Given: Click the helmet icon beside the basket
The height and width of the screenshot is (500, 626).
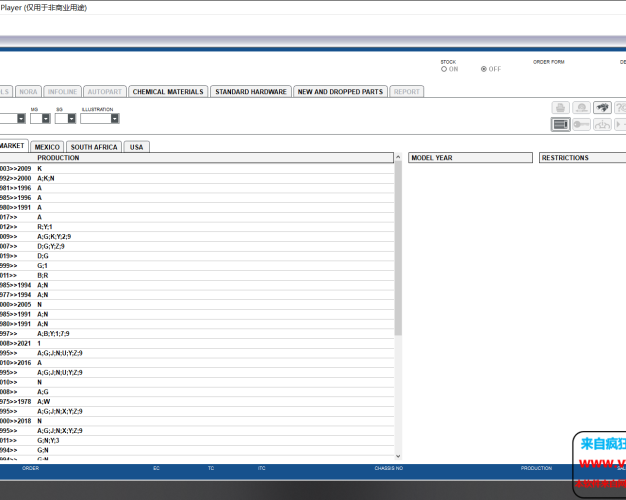Looking at the screenshot, I should click(x=581, y=107).
